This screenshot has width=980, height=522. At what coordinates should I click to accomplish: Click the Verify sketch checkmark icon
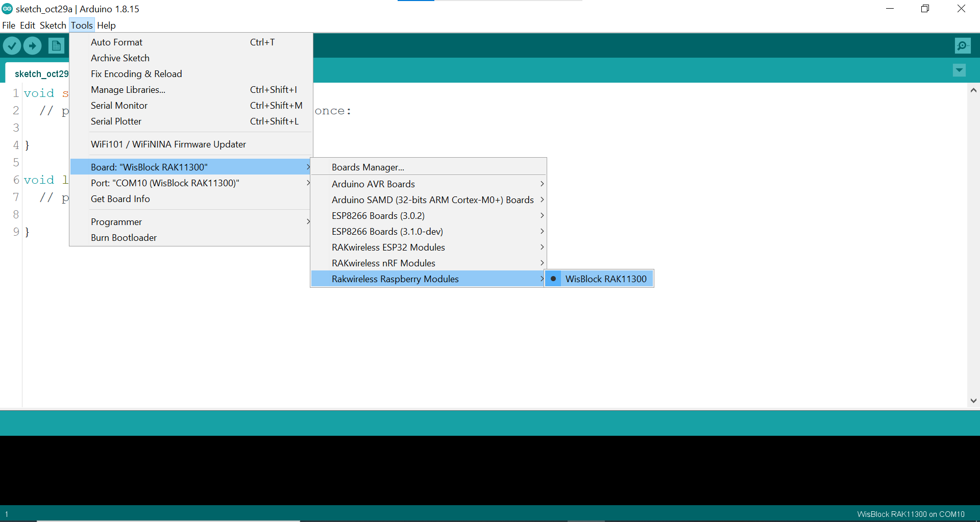coord(12,46)
